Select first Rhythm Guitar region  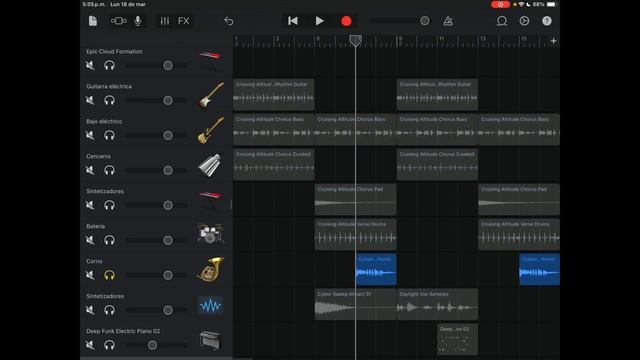tap(274, 95)
